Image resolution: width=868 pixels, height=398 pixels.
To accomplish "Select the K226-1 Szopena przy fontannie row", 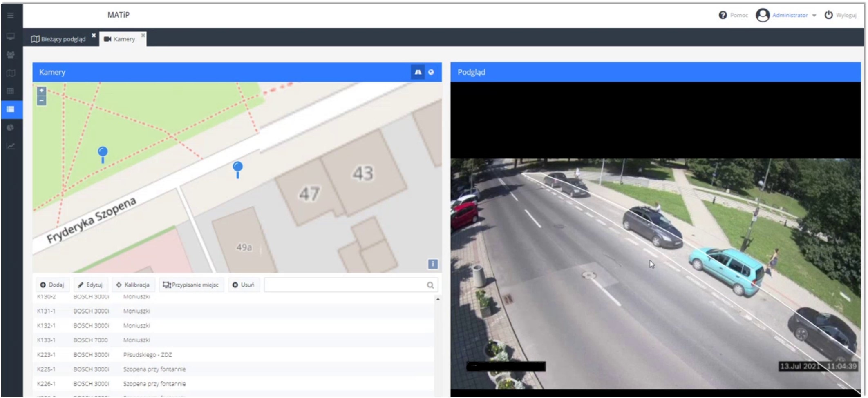I will (x=233, y=384).
